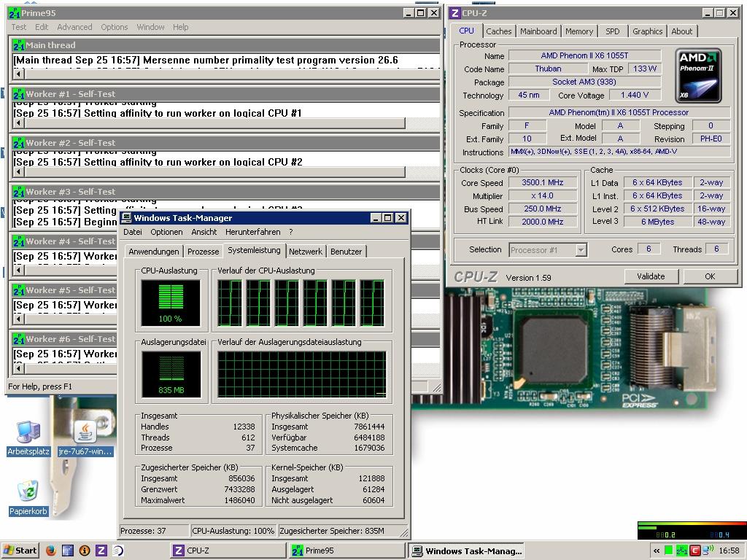
Task: Click the Validate button in CPU-Z
Action: point(651,276)
